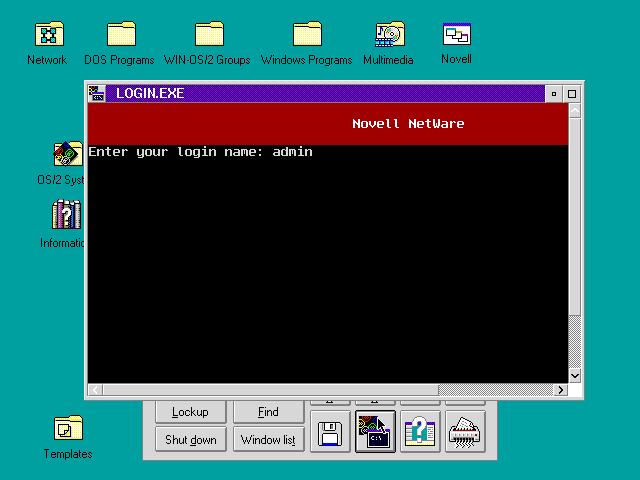Click the Shredder icon on LaunchPad

tap(465, 431)
